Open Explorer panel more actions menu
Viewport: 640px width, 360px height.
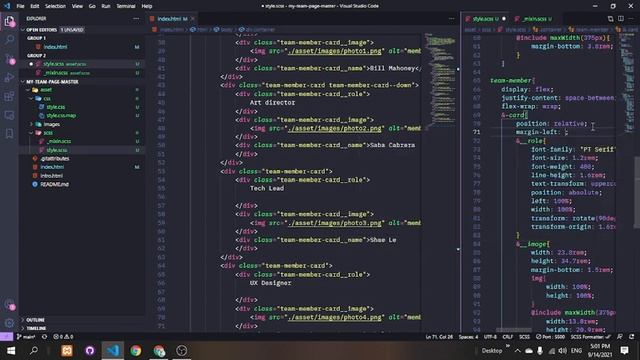(x=136, y=18)
